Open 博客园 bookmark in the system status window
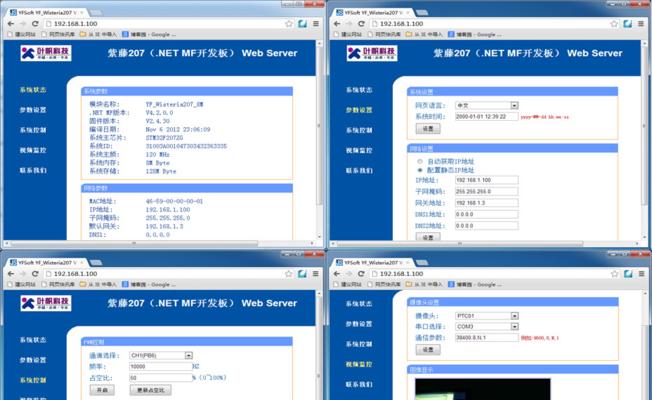 (149, 35)
